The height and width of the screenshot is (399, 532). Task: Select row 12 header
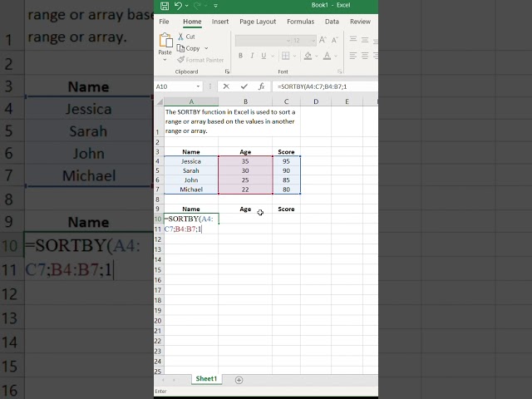(x=158, y=239)
